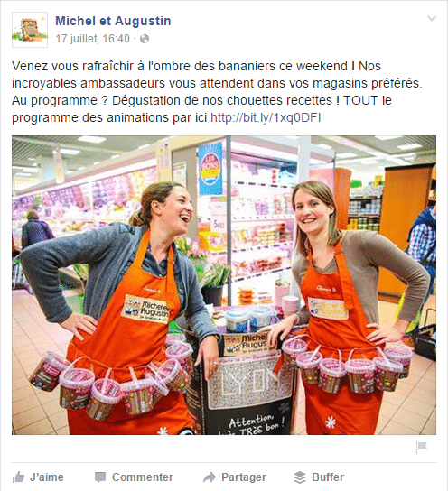Like the post via J'aime text
The height and width of the screenshot is (491, 448).
[x=47, y=477]
